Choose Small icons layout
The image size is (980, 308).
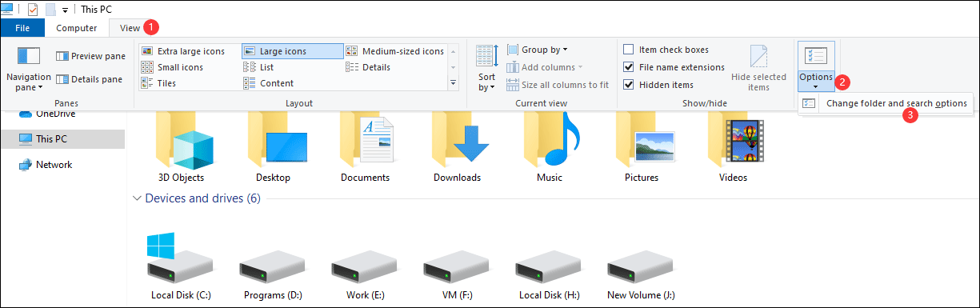click(172, 67)
